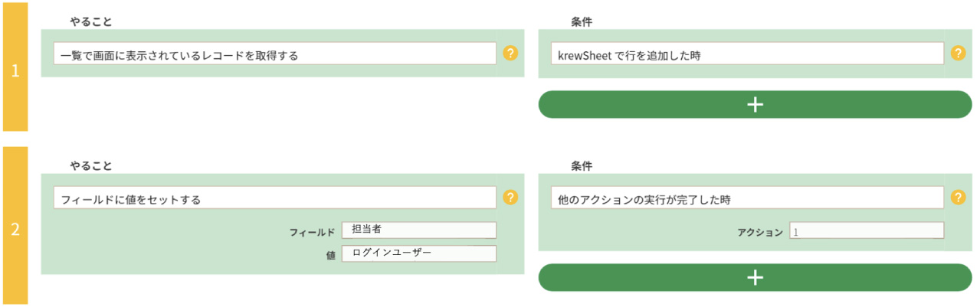Image resolution: width=980 pixels, height=307 pixels.
Task: Click the 値 label in action 2
Action: [x=330, y=255]
